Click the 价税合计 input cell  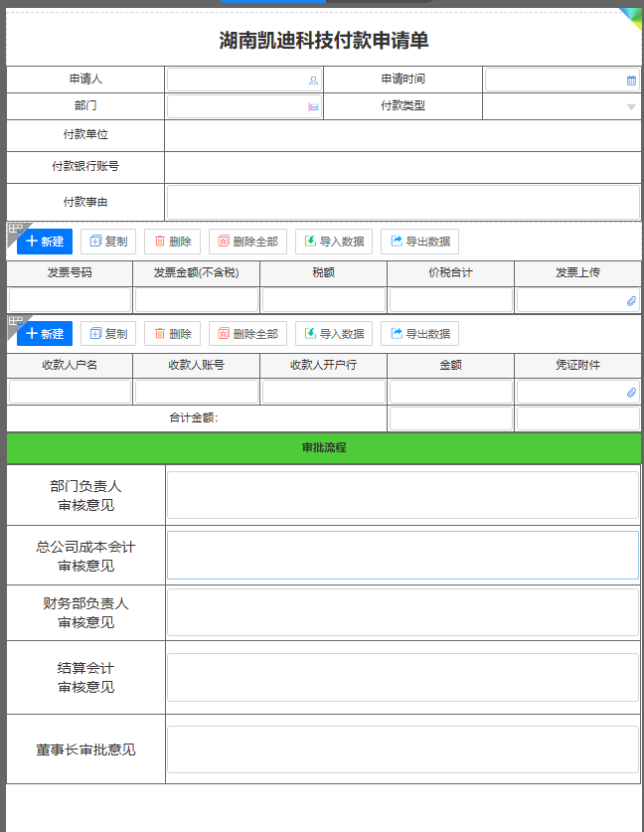(451, 300)
